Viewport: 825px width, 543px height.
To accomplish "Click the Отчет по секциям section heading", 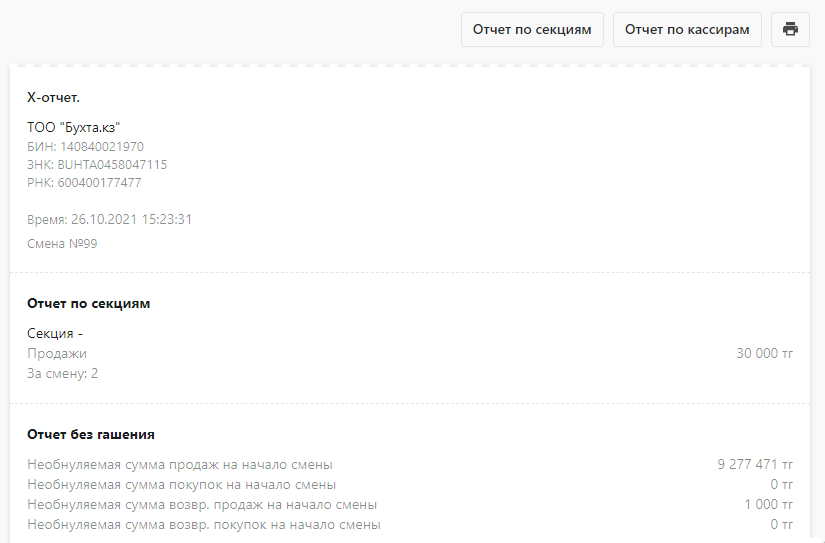I will pyautogui.click(x=88, y=304).
